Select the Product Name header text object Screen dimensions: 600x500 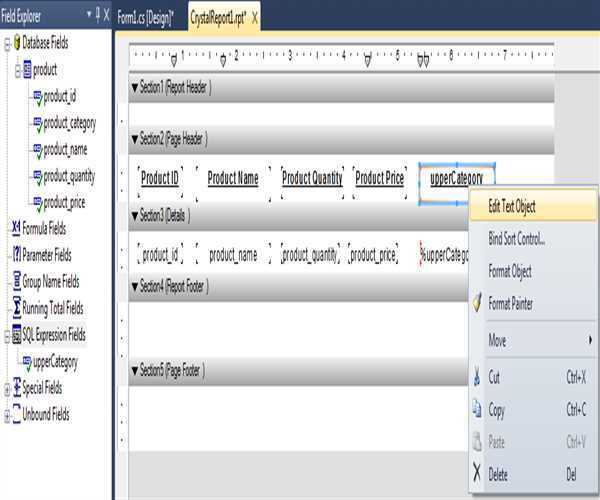coord(233,179)
